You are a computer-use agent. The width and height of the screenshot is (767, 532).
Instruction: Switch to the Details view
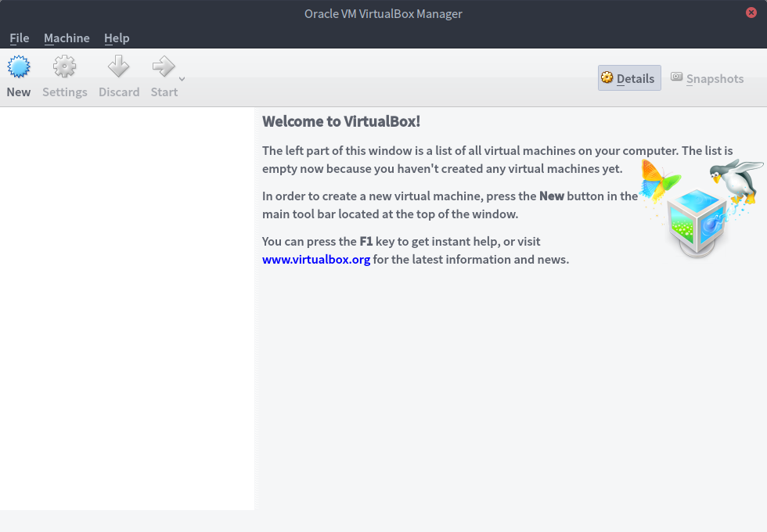[629, 78]
